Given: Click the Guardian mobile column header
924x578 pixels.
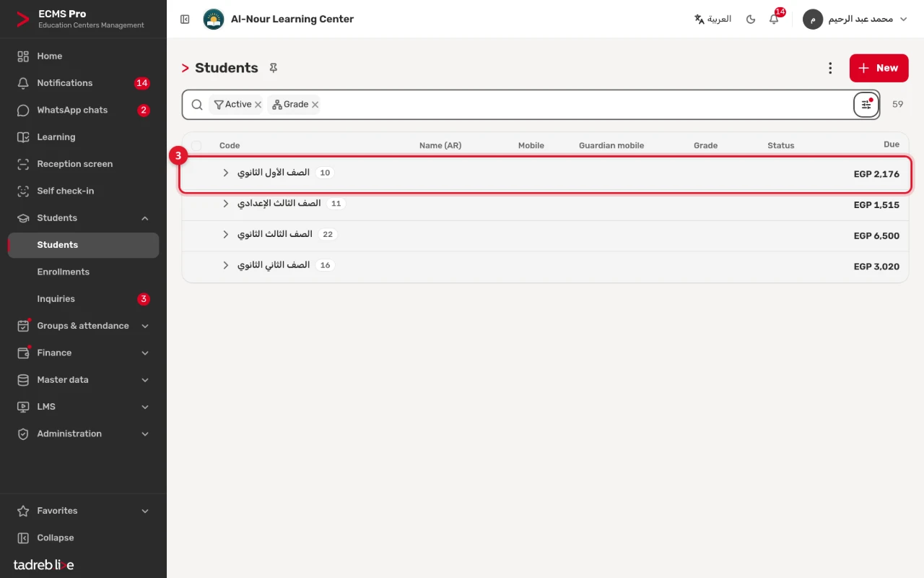Looking at the screenshot, I should (x=611, y=145).
